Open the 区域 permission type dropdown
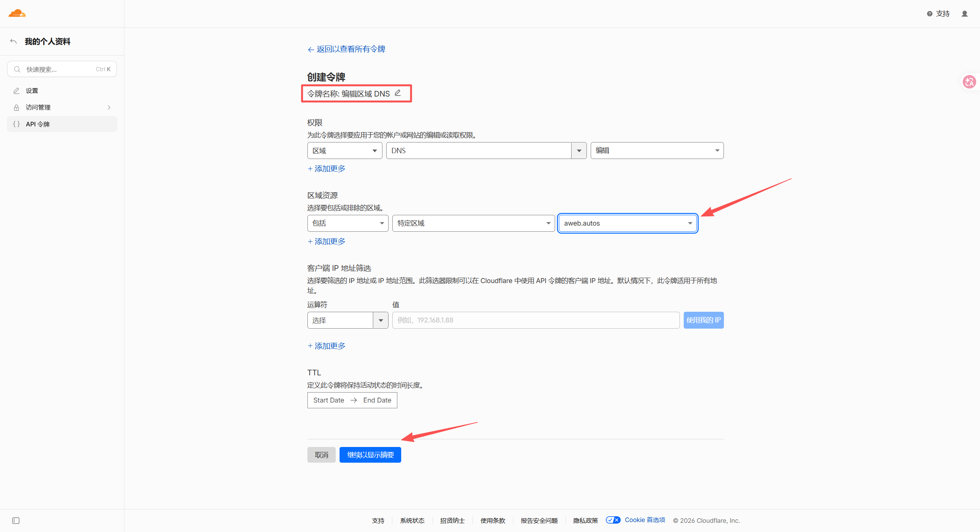Image resolution: width=980 pixels, height=532 pixels. tap(345, 151)
